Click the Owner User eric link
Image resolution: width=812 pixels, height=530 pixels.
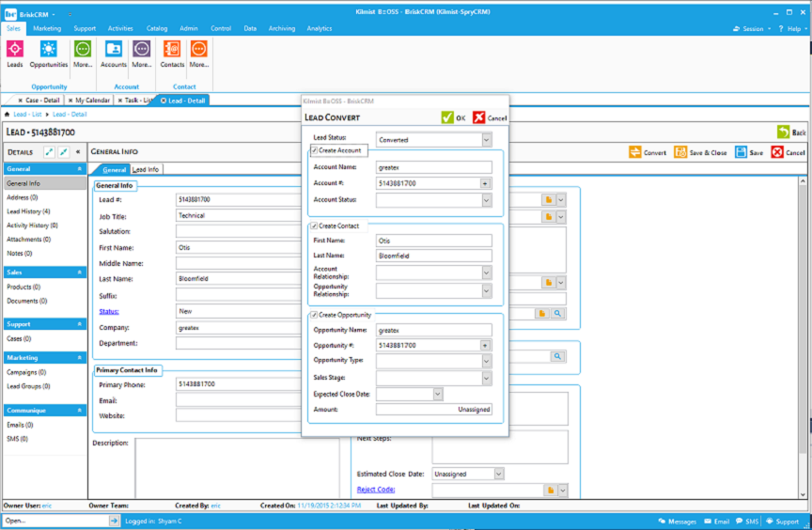[47, 506]
